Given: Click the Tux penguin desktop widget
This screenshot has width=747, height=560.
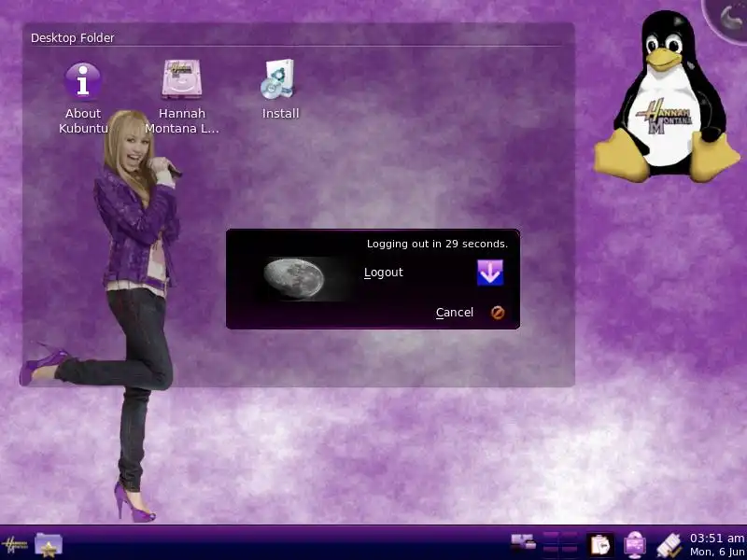Looking at the screenshot, I should click(x=666, y=96).
